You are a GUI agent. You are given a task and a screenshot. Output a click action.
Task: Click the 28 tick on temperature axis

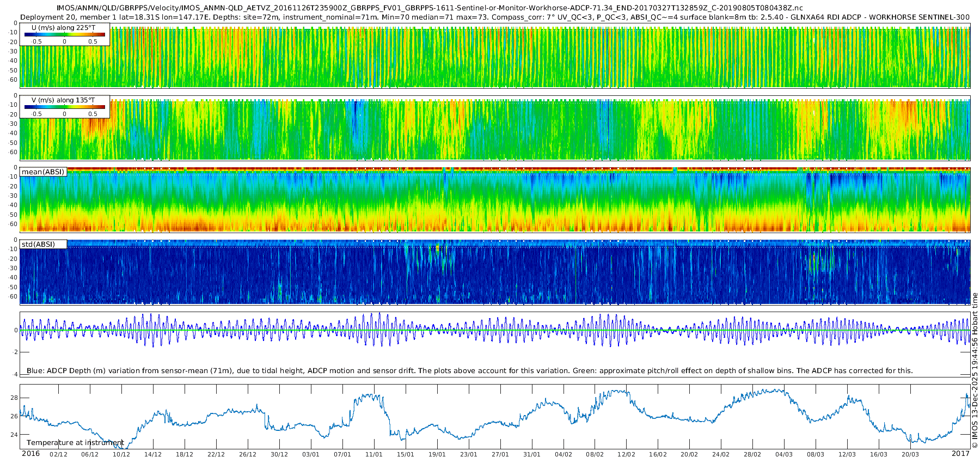(14, 398)
